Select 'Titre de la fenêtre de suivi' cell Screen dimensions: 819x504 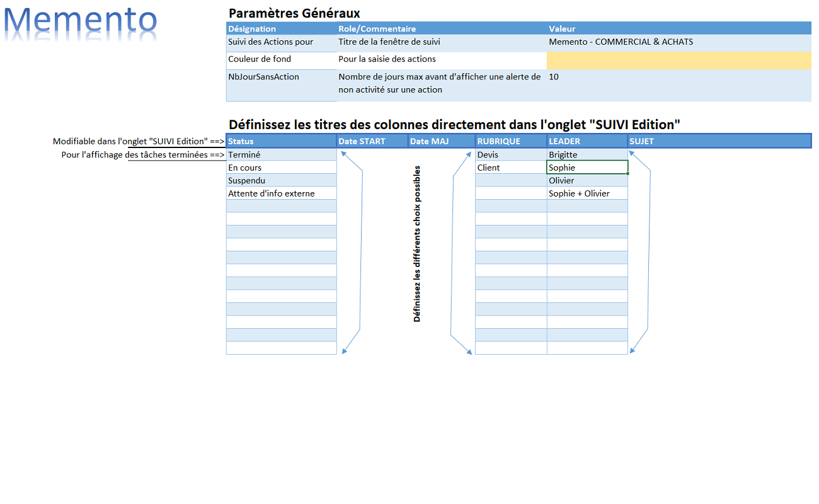tap(442, 43)
